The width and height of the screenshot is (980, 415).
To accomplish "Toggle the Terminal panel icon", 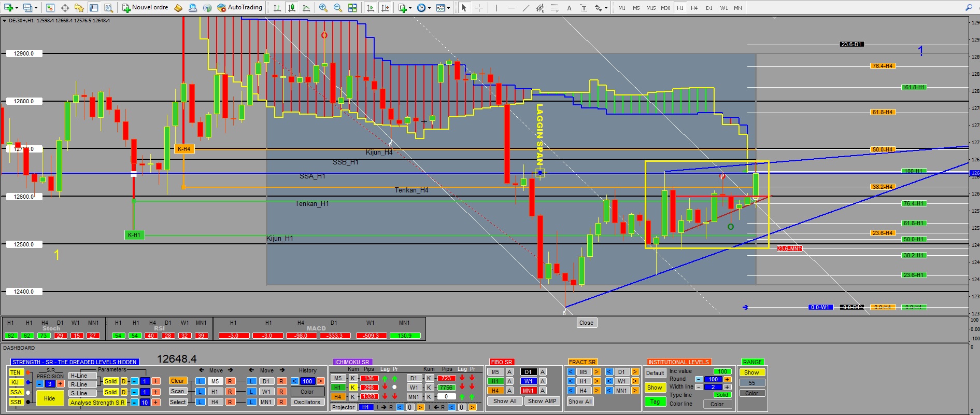I will tap(94, 8).
